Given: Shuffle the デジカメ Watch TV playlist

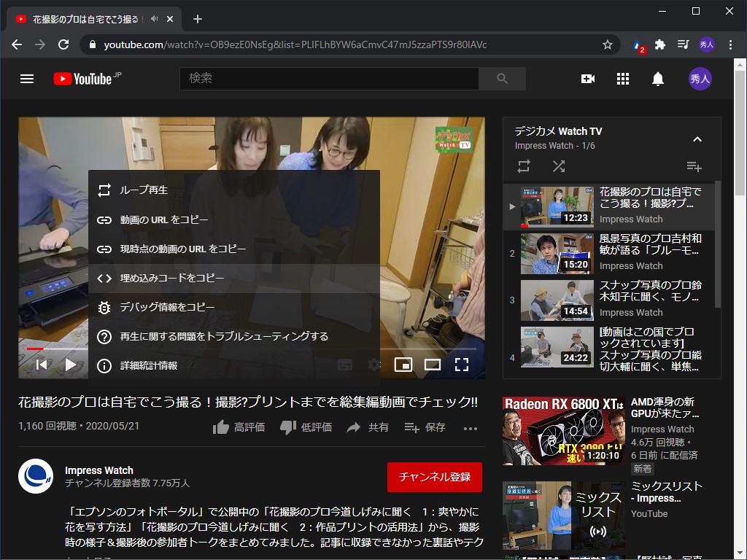Looking at the screenshot, I should 559,166.
